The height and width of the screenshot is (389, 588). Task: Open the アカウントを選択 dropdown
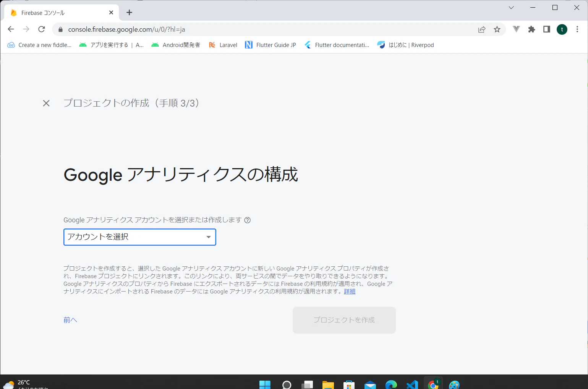140,237
